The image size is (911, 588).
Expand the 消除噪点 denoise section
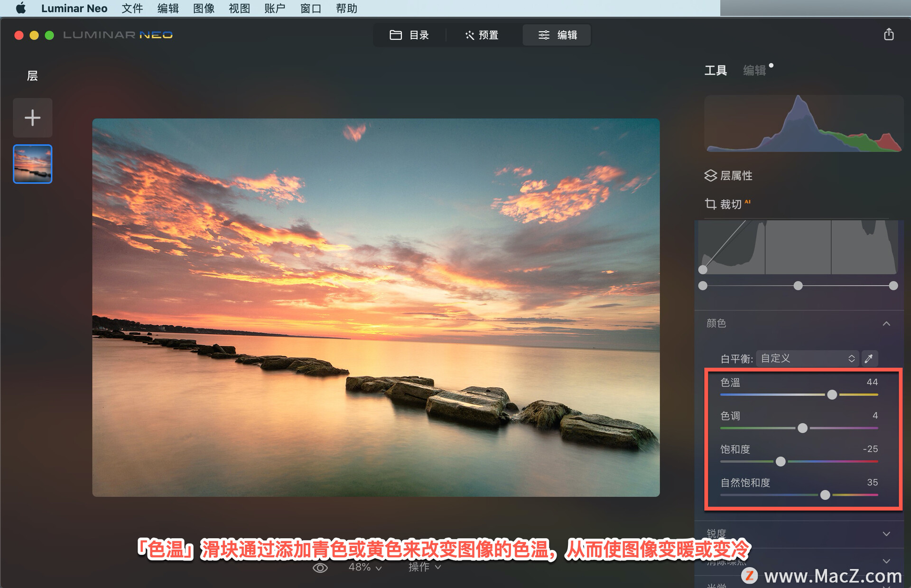point(886,561)
